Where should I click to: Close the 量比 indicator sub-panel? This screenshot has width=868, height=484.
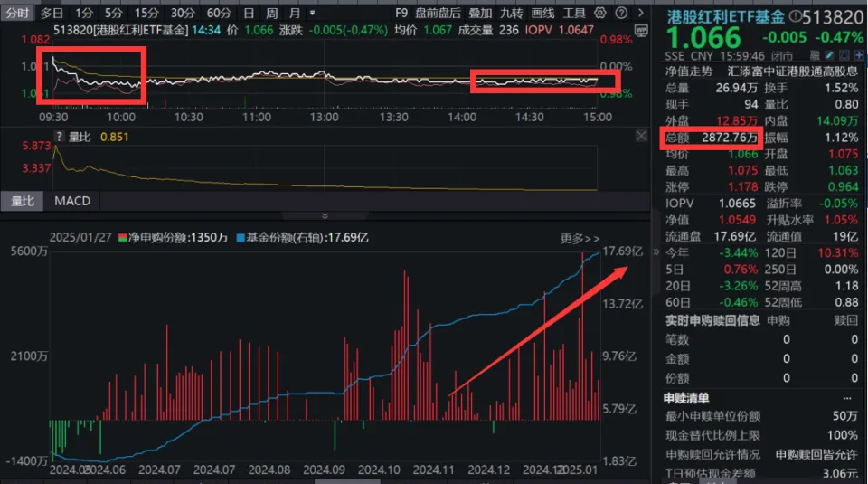click(641, 137)
